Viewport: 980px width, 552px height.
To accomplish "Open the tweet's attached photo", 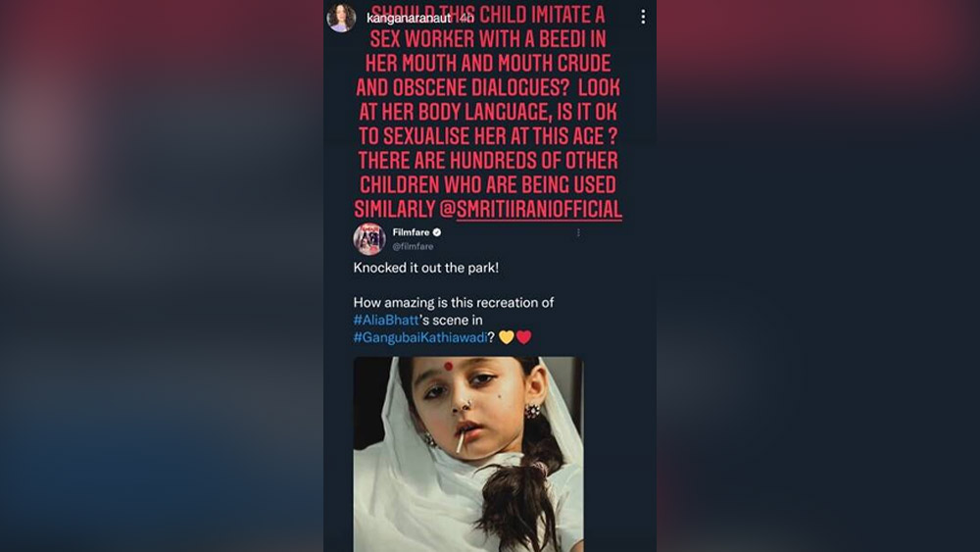I will click(x=468, y=455).
